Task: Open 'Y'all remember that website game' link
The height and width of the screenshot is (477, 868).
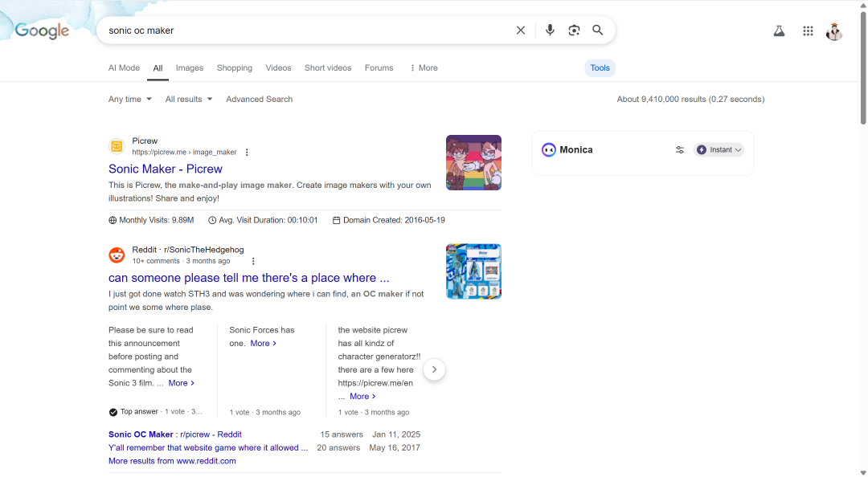Action: point(208,447)
